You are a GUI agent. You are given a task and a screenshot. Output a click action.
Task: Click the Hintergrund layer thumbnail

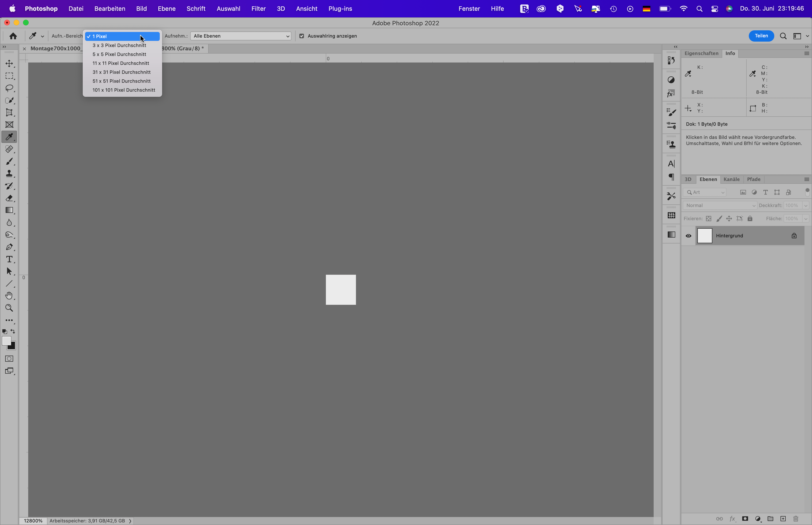coord(705,235)
